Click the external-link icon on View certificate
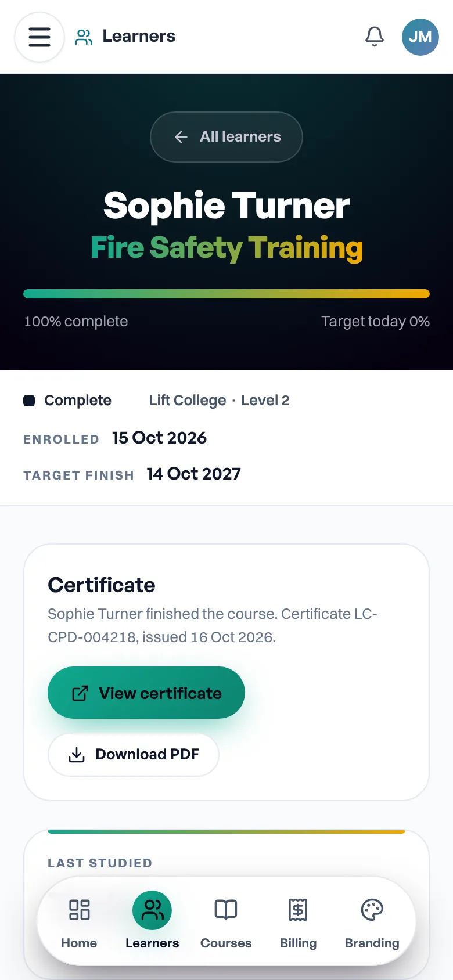This screenshot has width=453, height=980. pyautogui.click(x=80, y=693)
